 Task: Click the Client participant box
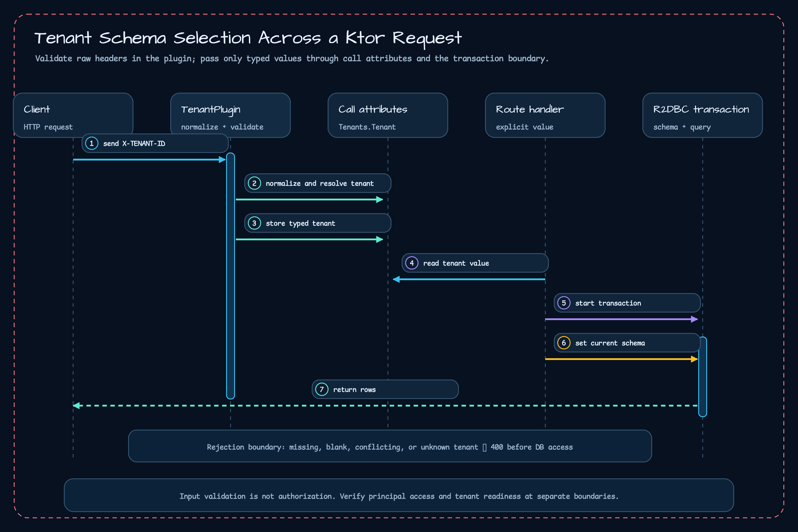coord(73,115)
